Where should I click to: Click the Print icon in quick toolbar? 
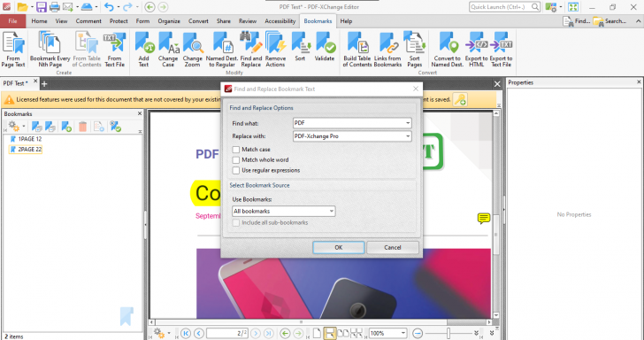(x=55, y=6)
